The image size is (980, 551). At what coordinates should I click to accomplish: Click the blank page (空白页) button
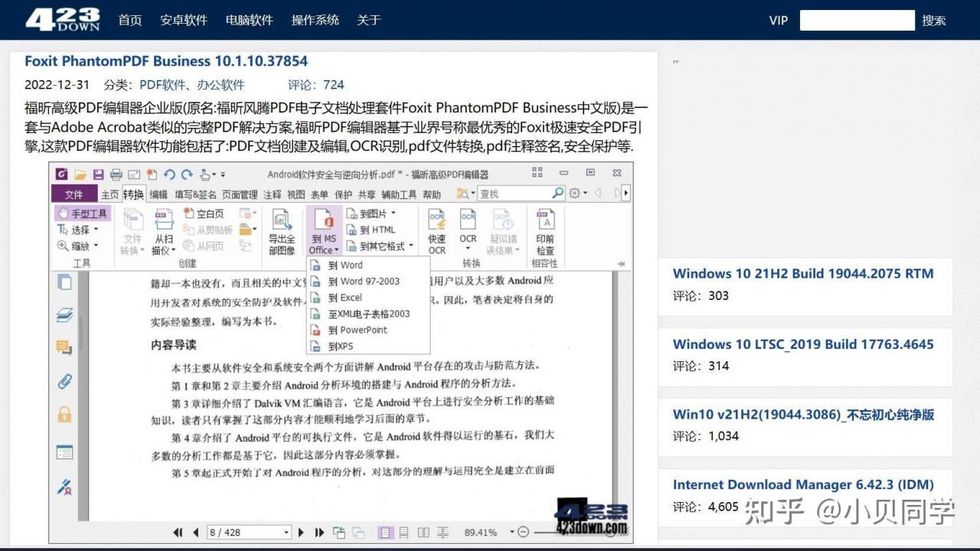[203, 214]
